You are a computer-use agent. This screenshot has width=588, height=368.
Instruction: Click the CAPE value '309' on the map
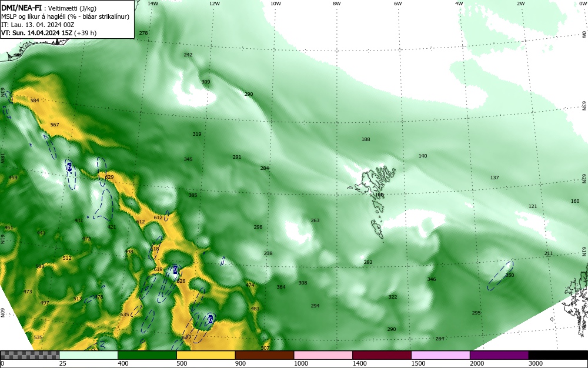pyautogui.click(x=205, y=82)
